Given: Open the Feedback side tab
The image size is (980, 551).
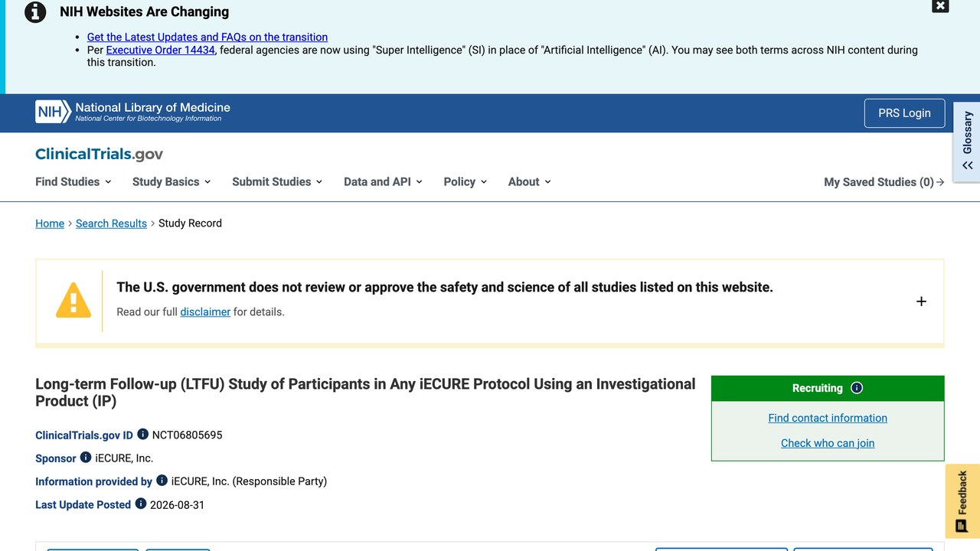Looking at the screenshot, I should pyautogui.click(x=962, y=501).
